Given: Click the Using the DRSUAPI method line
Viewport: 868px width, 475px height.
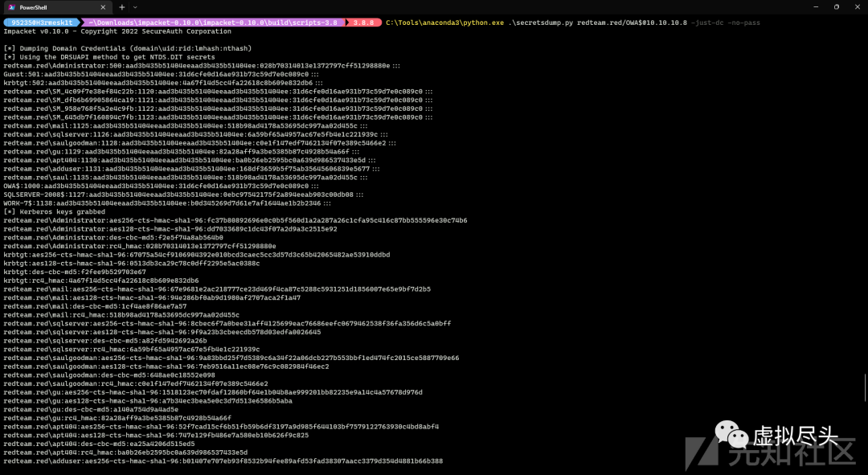Looking at the screenshot, I should (x=109, y=57).
